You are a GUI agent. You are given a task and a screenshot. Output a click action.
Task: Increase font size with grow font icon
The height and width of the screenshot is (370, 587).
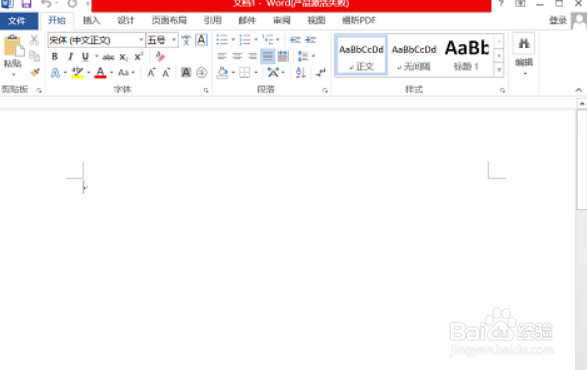pos(151,72)
